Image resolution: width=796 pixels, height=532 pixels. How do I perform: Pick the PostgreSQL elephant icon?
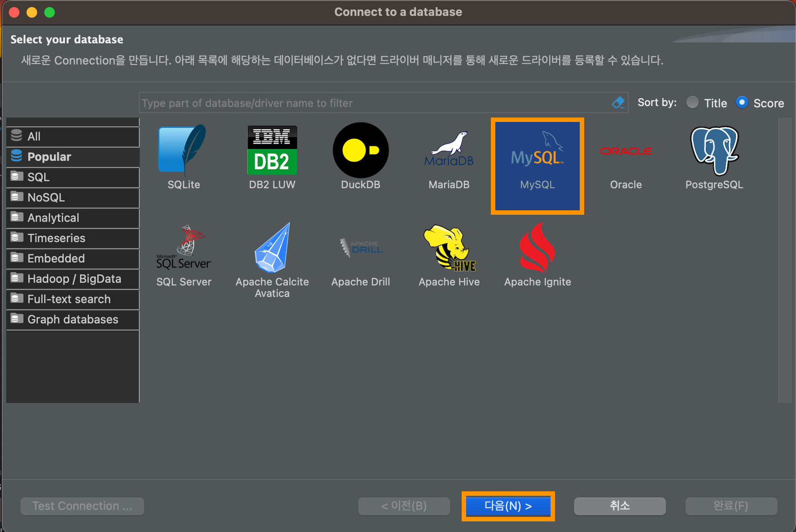pyautogui.click(x=714, y=150)
